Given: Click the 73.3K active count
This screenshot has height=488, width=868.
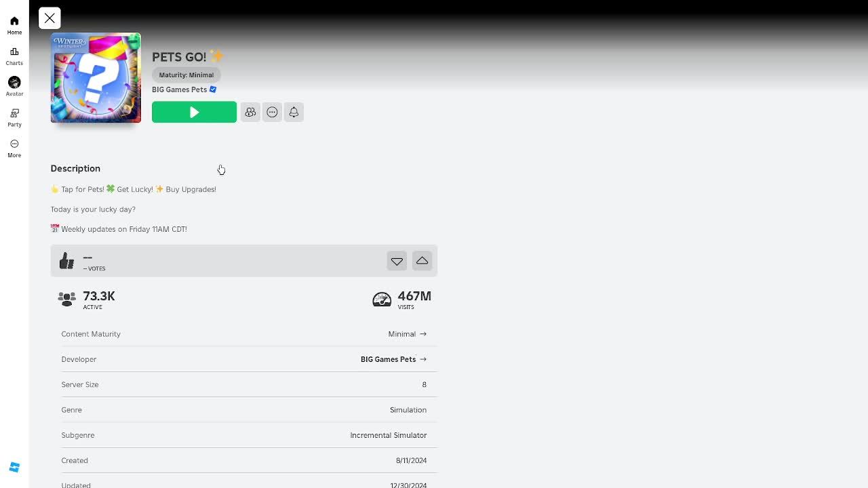Looking at the screenshot, I should [x=99, y=296].
